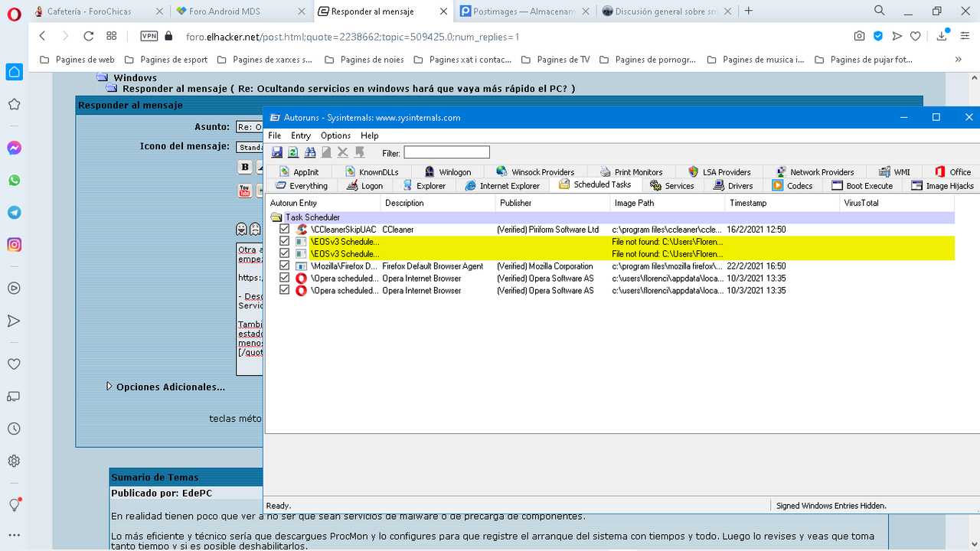Click the Windows forum breadcrumb link
This screenshot has width=980, height=551.
pyautogui.click(x=135, y=77)
